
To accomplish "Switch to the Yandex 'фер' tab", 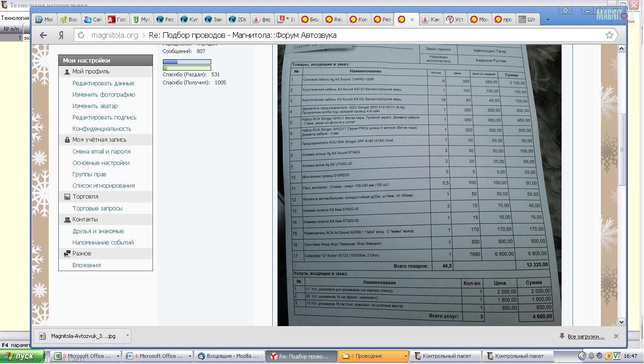I will point(262,19).
